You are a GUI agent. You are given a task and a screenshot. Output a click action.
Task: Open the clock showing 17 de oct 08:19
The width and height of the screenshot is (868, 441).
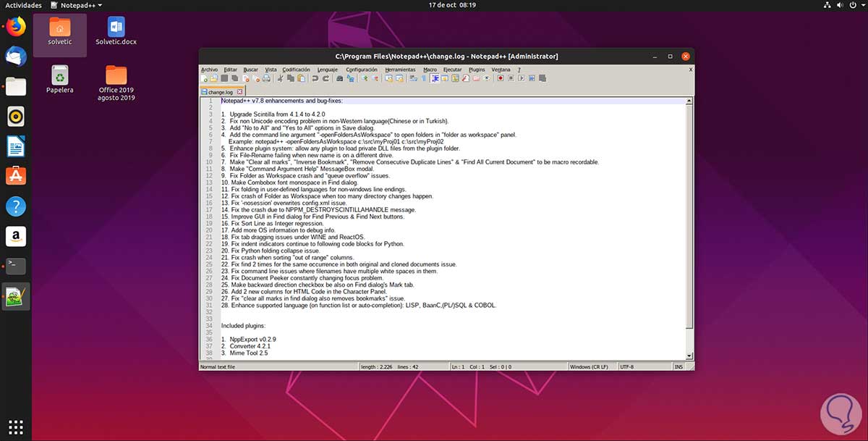point(452,5)
